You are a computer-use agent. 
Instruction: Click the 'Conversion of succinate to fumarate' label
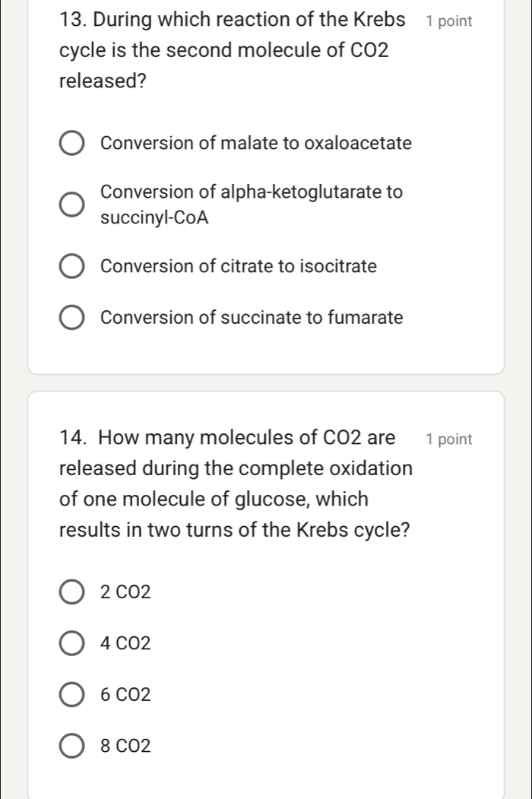coord(252,317)
